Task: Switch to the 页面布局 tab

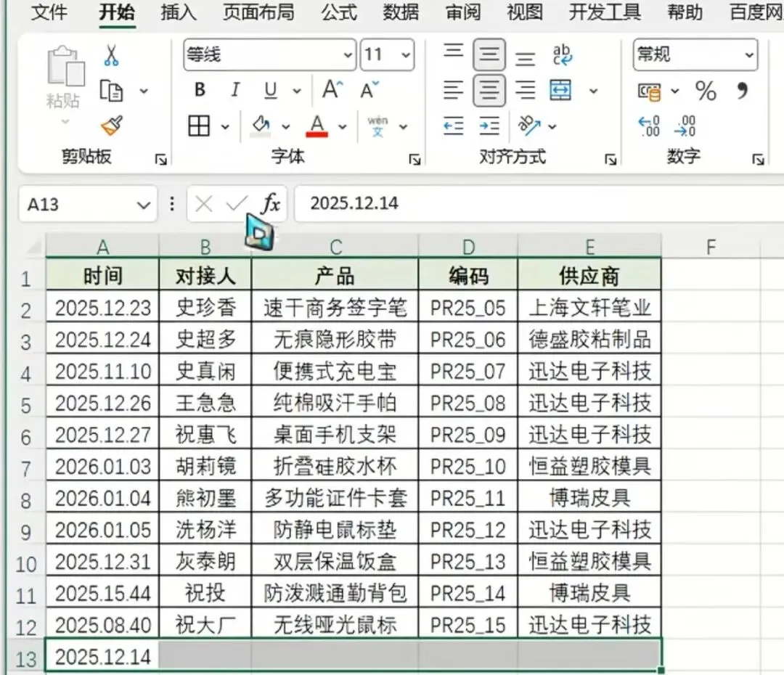Action: 258,12
